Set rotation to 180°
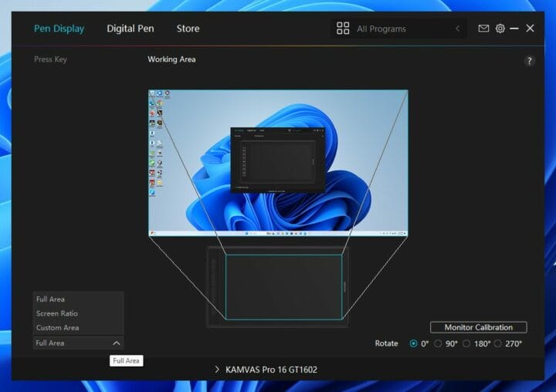 point(466,343)
